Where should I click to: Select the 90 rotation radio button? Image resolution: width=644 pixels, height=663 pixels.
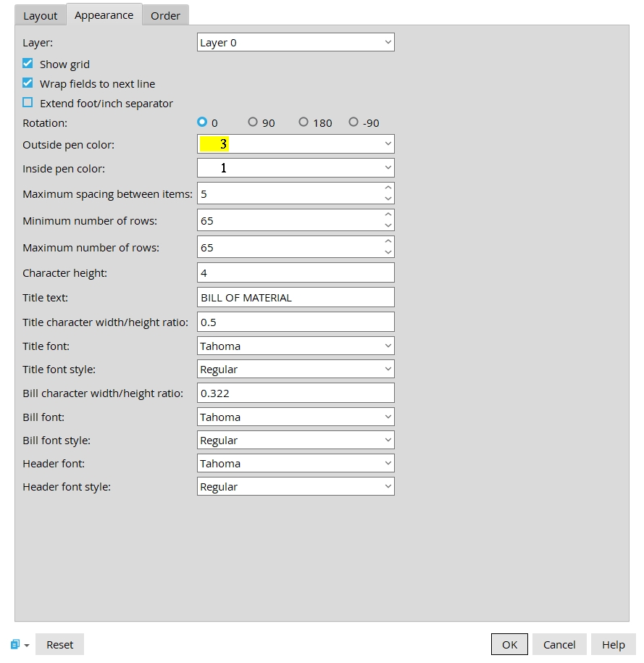coord(253,122)
